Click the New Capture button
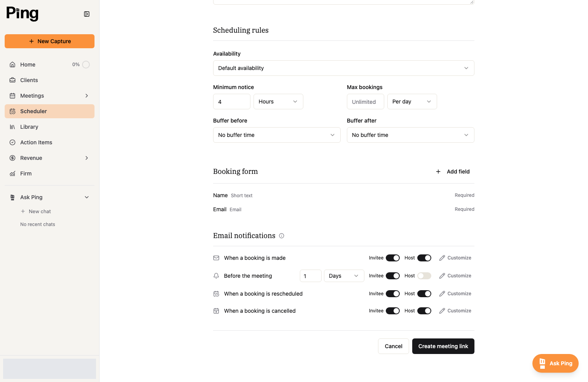This screenshot has width=588, height=382. (49, 41)
